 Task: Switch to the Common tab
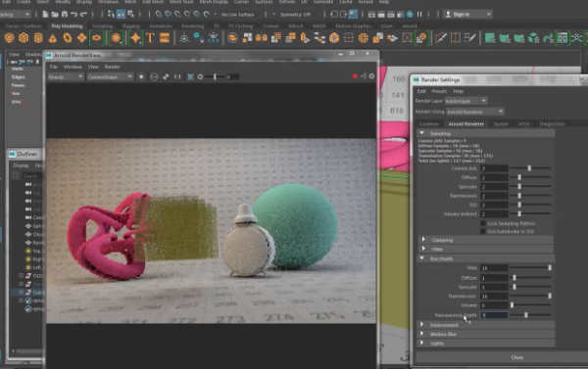(429, 123)
